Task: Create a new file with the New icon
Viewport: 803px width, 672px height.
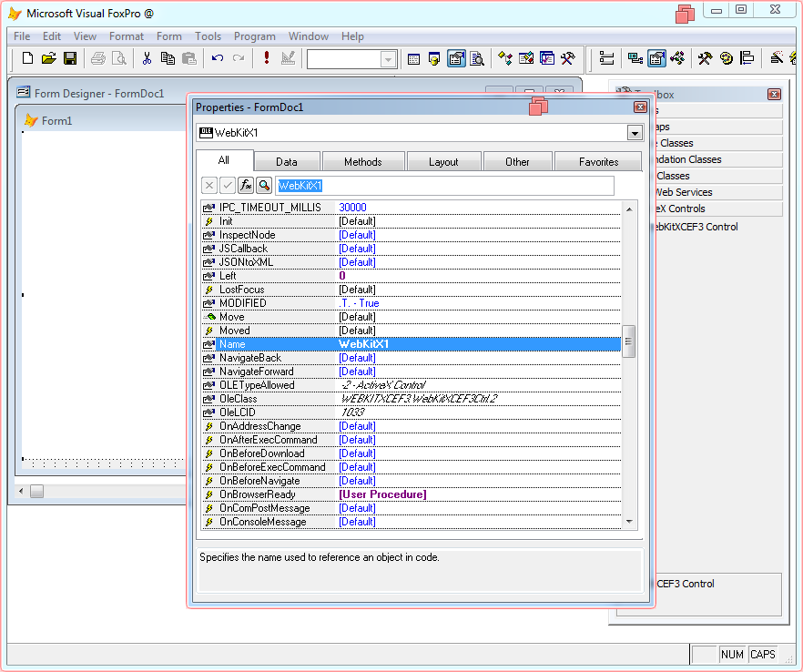Action: coord(27,58)
